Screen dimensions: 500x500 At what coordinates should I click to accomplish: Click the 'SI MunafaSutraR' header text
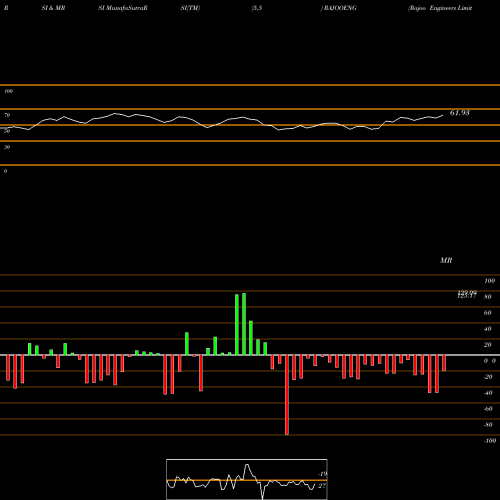123,8
